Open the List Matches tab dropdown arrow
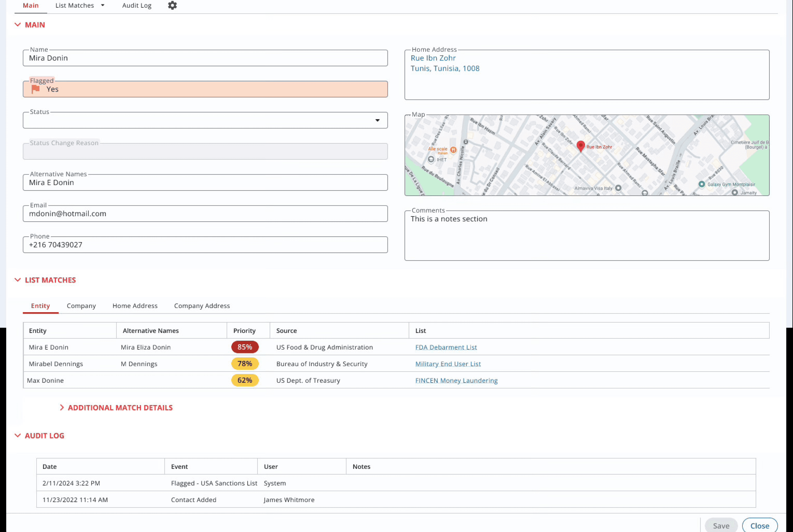The image size is (793, 532). point(103,6)
